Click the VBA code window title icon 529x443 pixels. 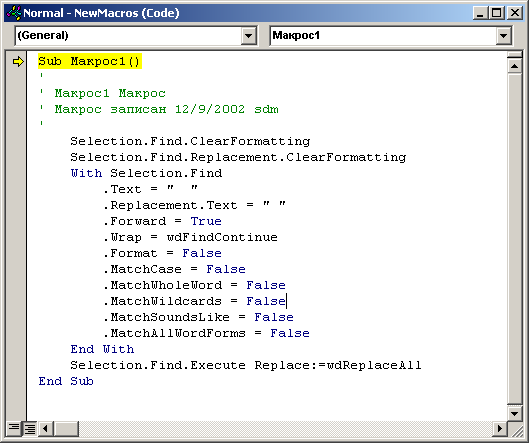click(14, 13)
